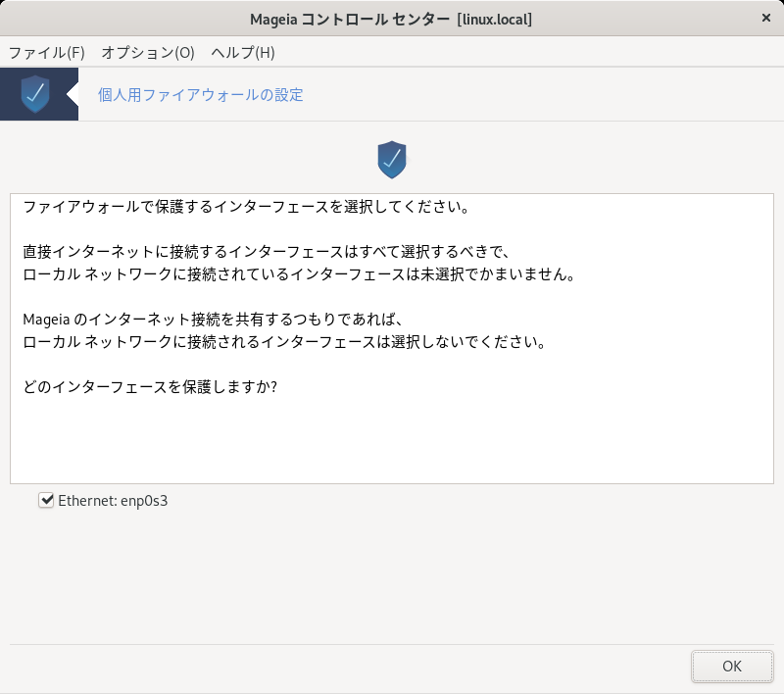Click the line ending 未選択でかまいません。
Viewport: 784px width, 694px height.
click(x=299, y=274)
